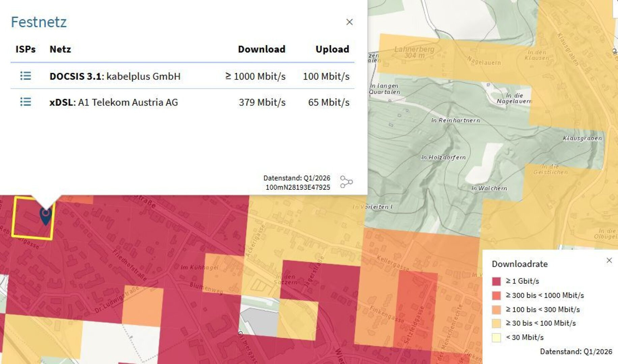This screenshot has height=364, width=618.
Task: Click Datenstand: Q1/2026 in legend panel
Action: pyautogui.click(x=576, y=352)
